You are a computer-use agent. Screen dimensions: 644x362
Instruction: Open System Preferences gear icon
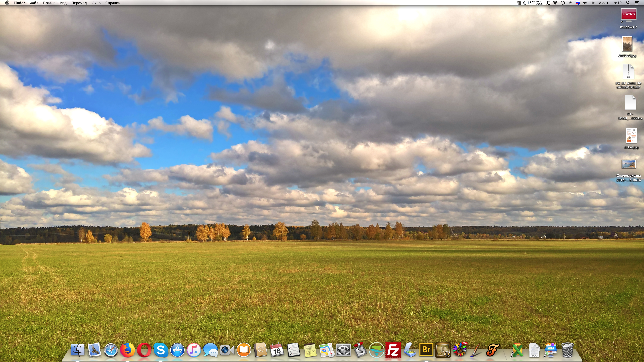pos(343,350)
